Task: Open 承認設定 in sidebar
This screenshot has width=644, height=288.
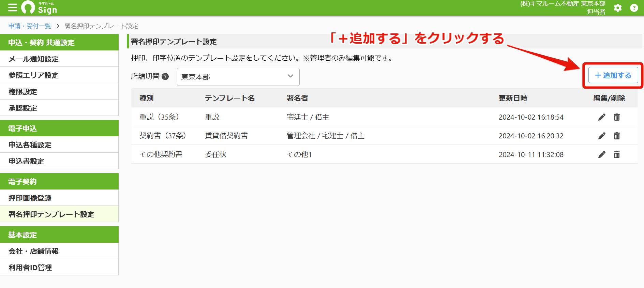Action: click(59, 108)
